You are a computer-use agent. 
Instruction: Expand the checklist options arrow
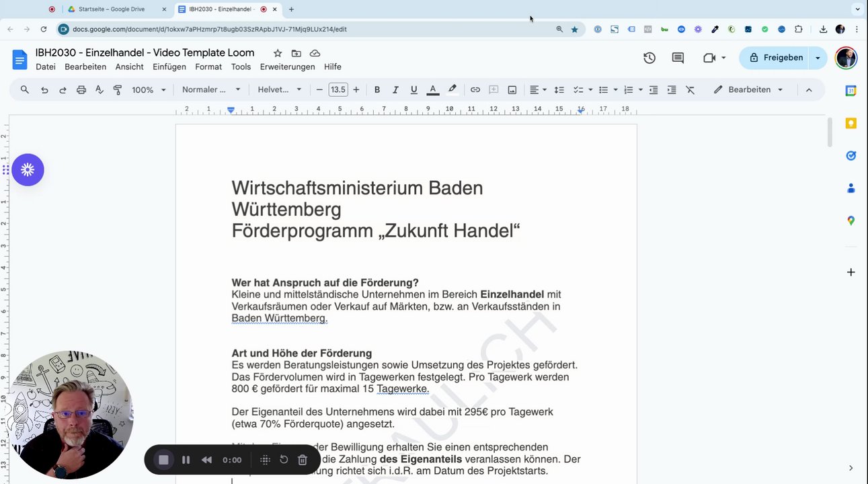click(590, 89)
